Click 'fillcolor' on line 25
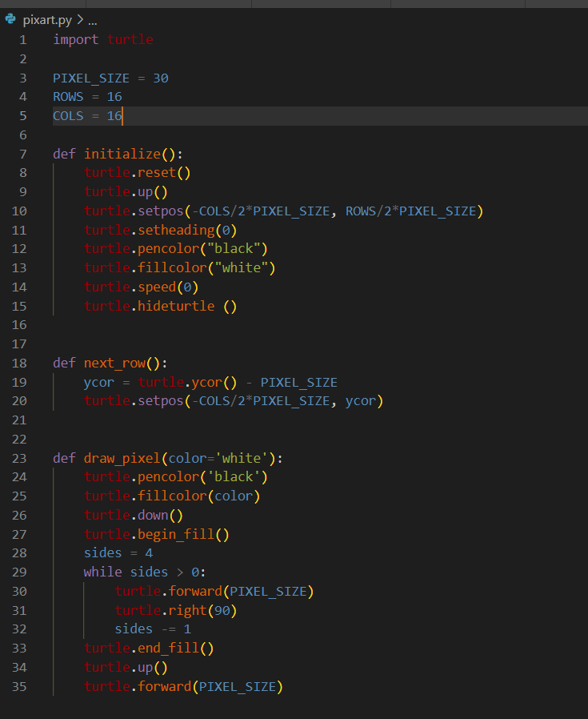The image size is (588, 719). tap(172, 496)
